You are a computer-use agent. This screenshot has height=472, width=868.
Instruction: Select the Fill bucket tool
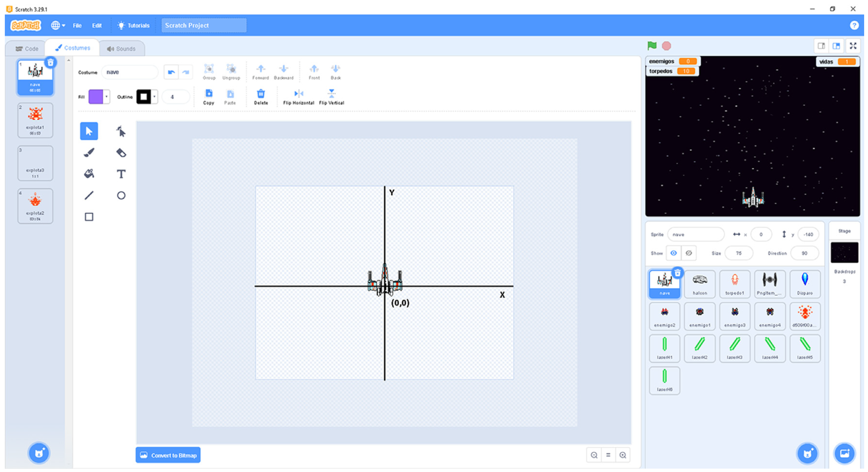(x=89, y=174)
